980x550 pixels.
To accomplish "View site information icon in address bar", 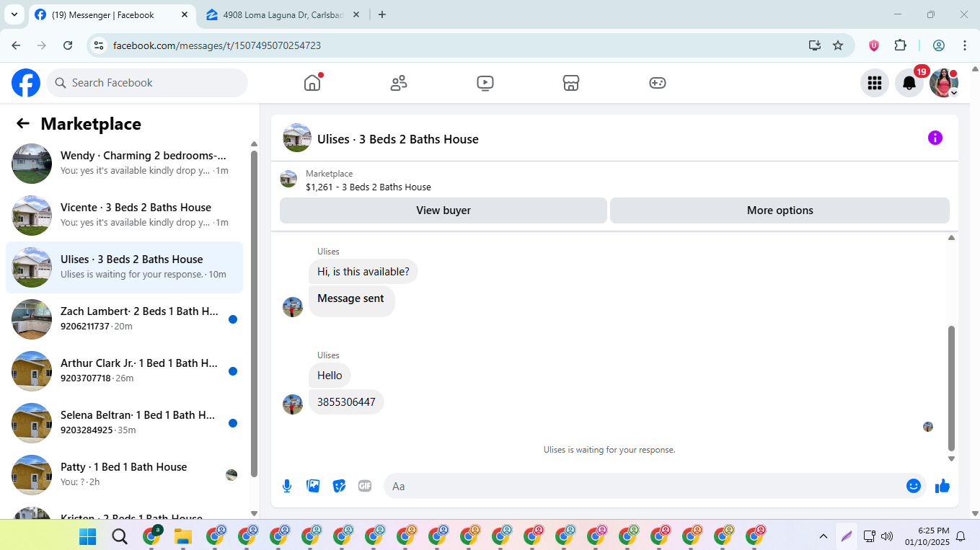I will tap(100, 45).
